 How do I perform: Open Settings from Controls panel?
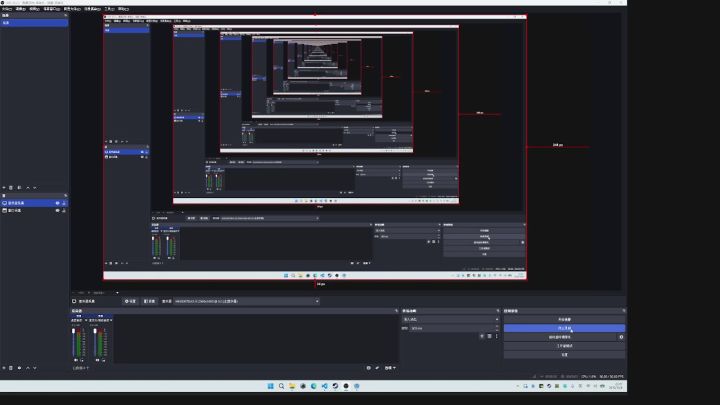(x=564, y=354)
